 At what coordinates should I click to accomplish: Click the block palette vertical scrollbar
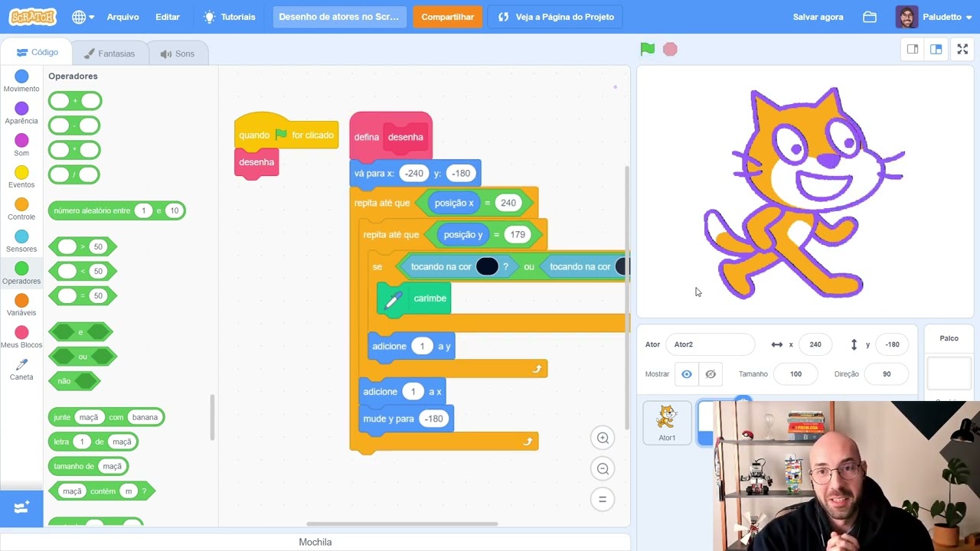(213, 417)
